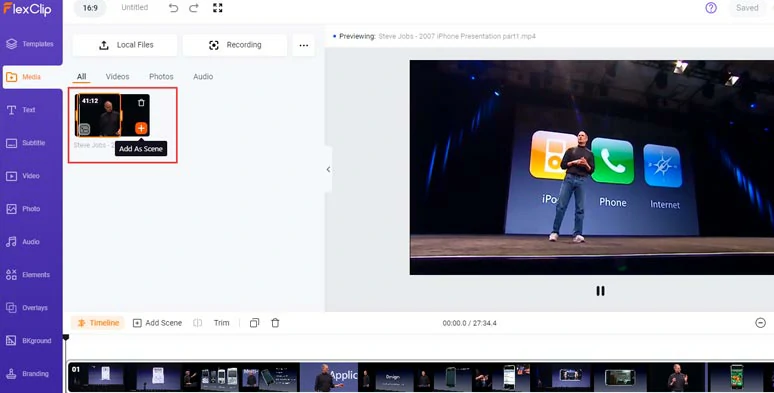This screenshot has width=774, height=393.
Task: Click the Add Scene button
Action: tap(157, 323)
